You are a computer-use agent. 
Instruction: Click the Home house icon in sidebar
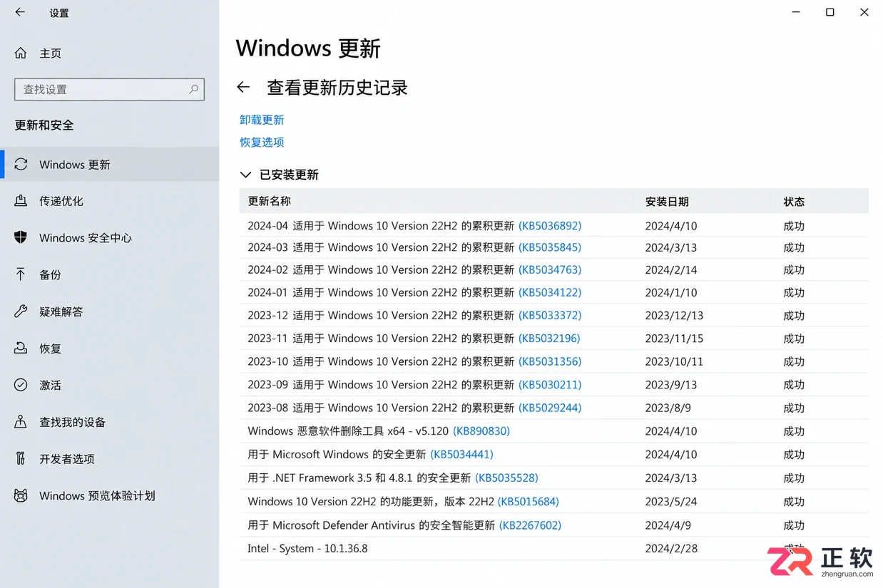[21, 53]
